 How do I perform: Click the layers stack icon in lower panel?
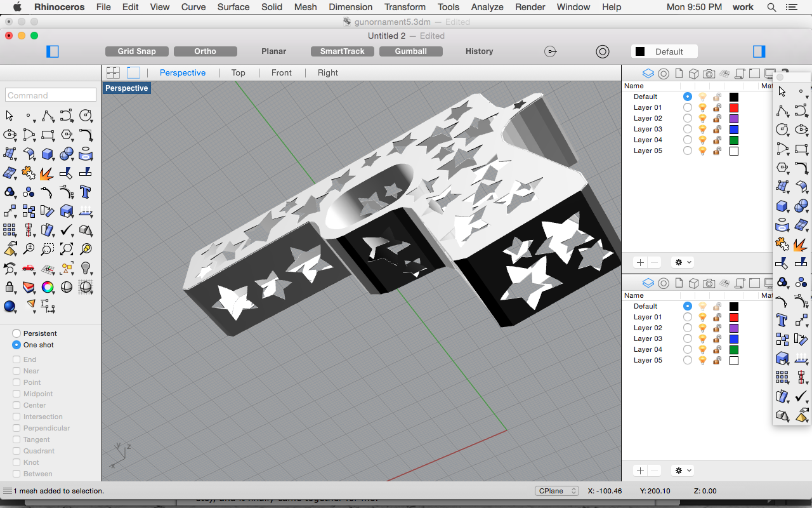648,283
